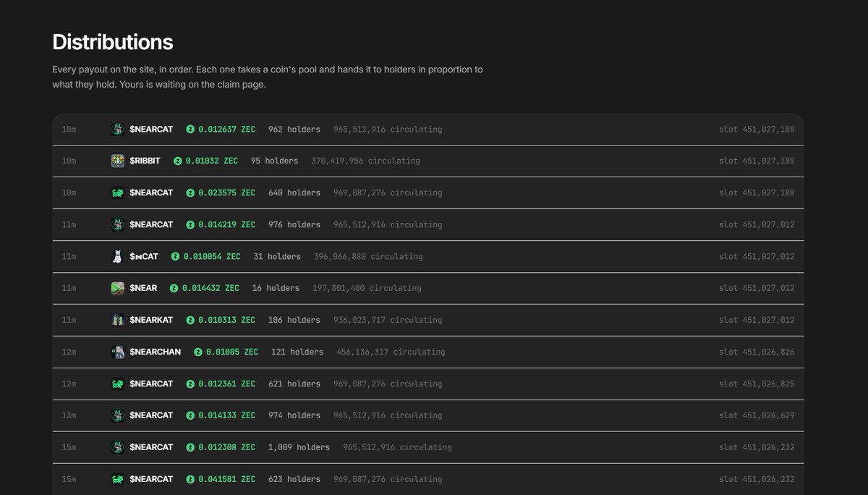
Task: Click the $NEAR coin avatar with 16 holders
Action: (118, 288)
